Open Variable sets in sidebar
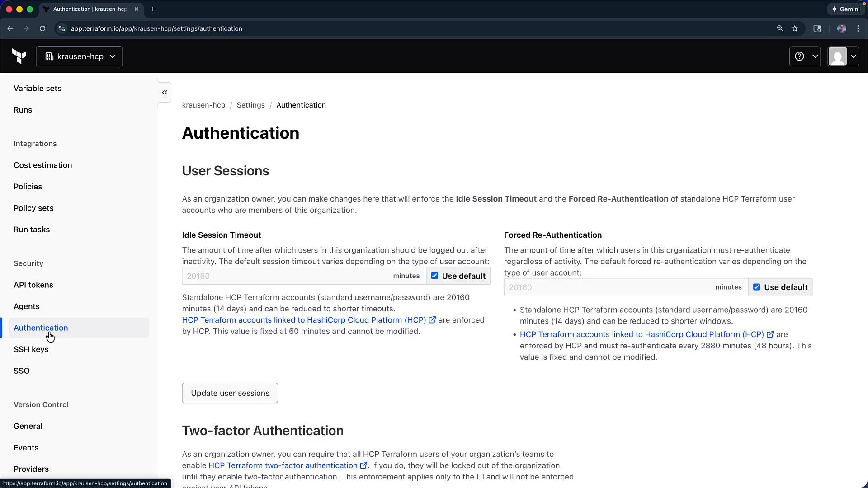This screenshot has width=868, height=488. (38, 88)
